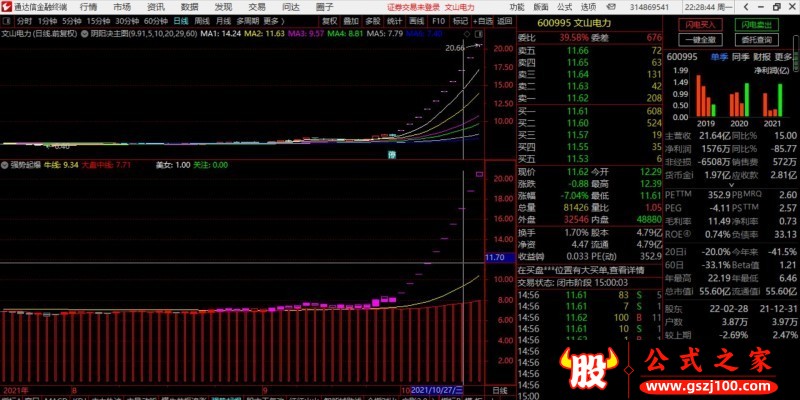Click the 画线 toolbar button
This screenshot has width=800, height=400.
[417, 21]
